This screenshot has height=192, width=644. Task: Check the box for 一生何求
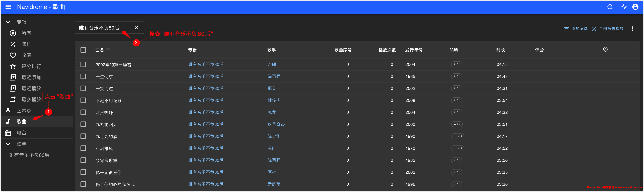(x=83, y=76)
